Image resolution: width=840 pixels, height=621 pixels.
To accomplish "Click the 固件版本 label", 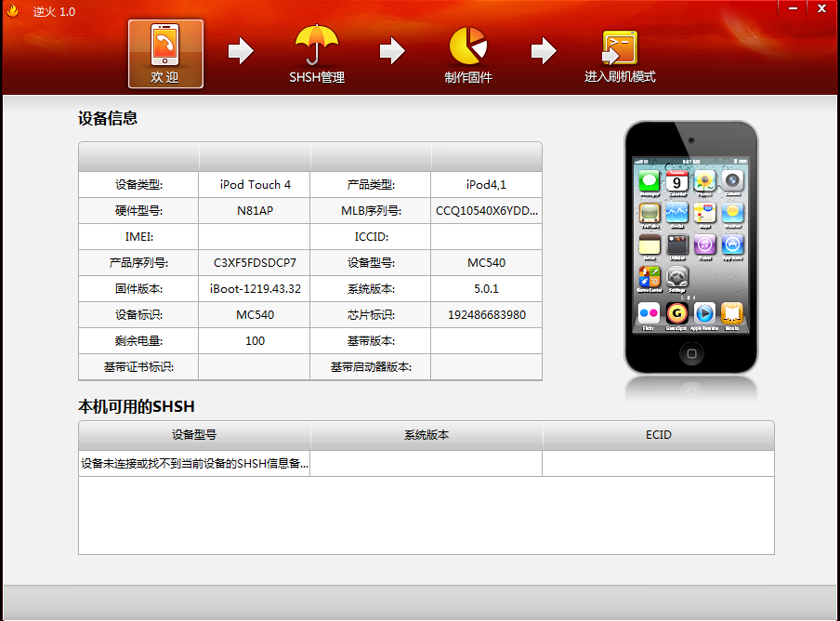I will click(x=138, y=289).
